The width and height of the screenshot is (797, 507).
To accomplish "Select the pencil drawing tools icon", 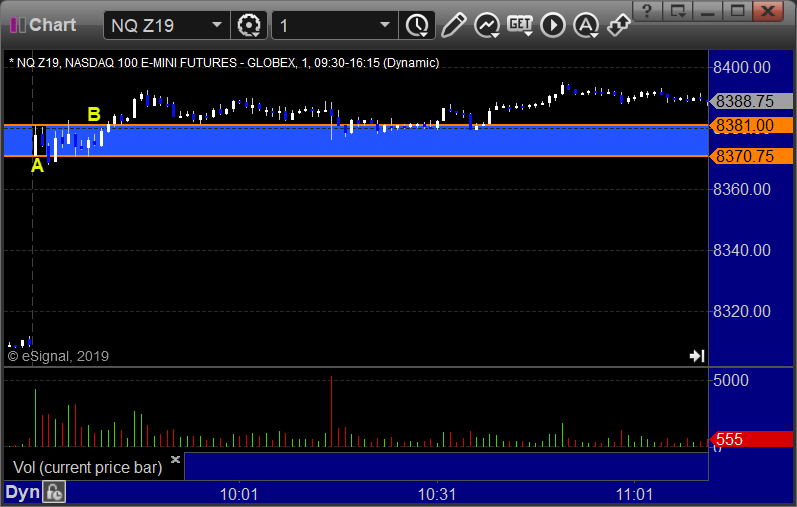I will tap(453, 25).
